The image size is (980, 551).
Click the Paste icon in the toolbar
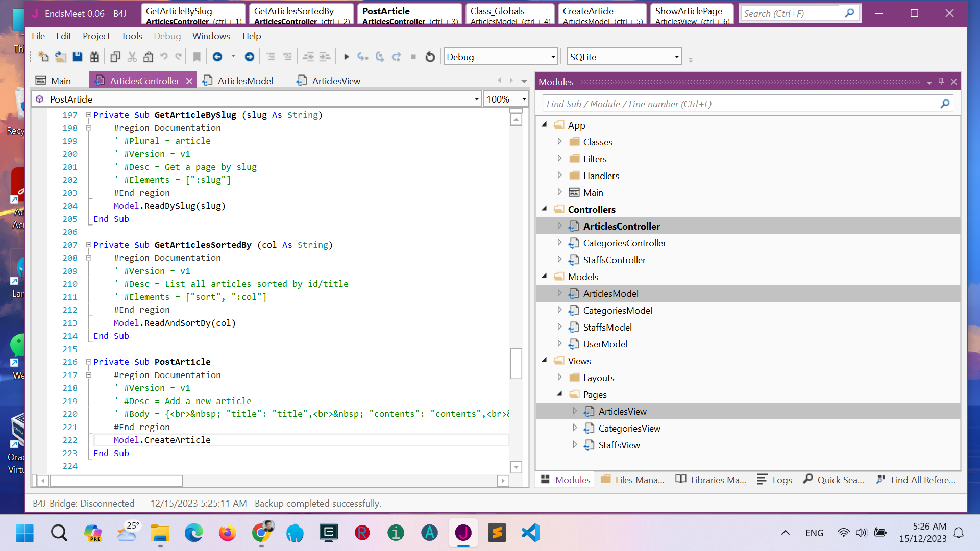tap(148, 57)
